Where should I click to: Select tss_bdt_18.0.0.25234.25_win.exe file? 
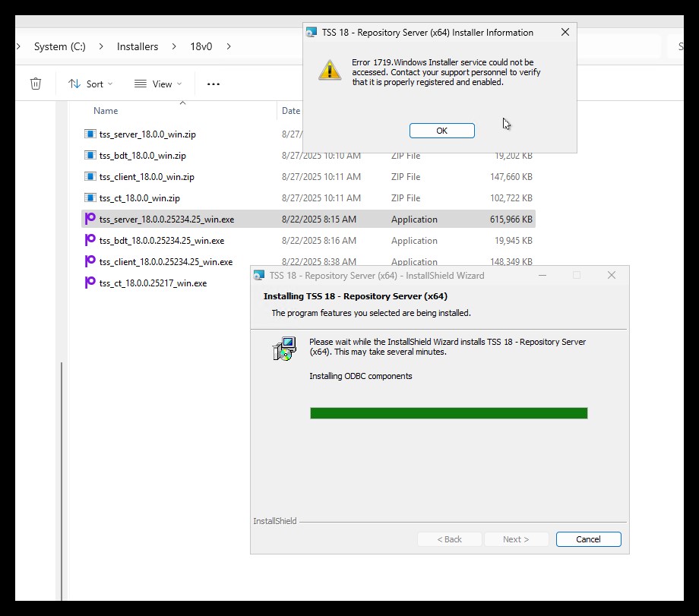162,241
